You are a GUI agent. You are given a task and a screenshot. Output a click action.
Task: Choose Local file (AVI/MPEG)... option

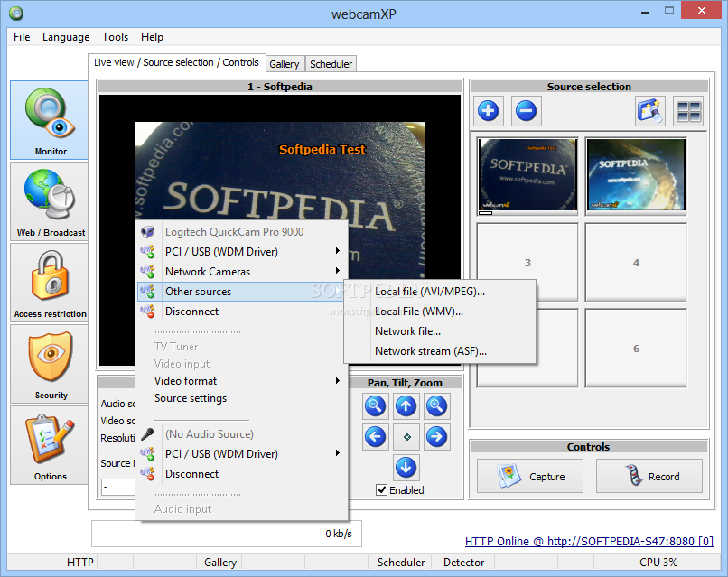click(x=430, y=292)
